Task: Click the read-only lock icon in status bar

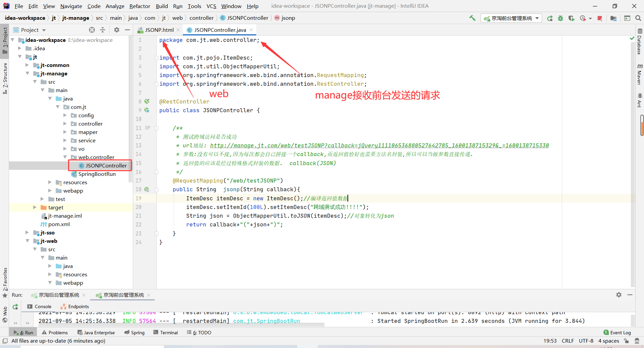Action: pos(626,341)
